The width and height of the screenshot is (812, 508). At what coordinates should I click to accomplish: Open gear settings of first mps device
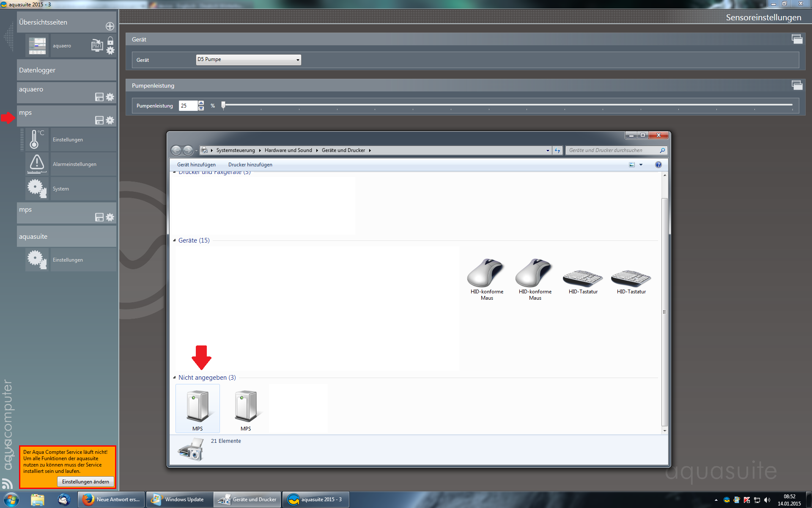(x=110, y=120)
